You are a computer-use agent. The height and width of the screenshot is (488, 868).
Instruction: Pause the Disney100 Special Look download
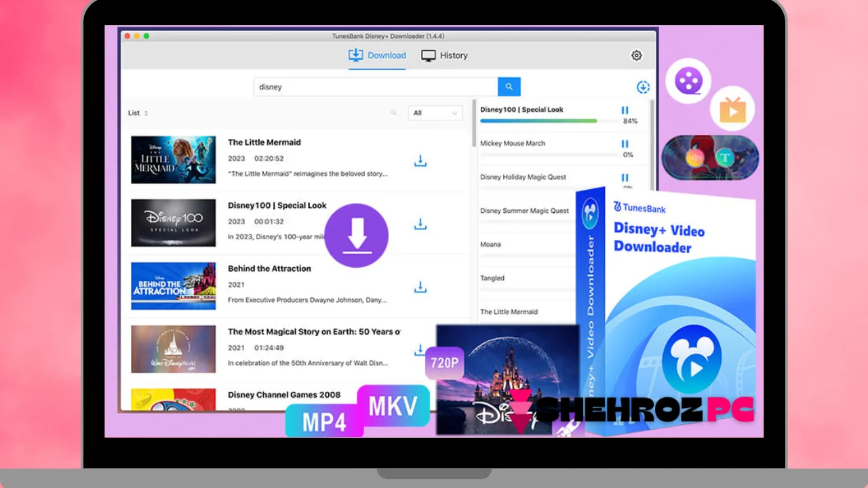pyautogui.click(x=625, y=110)
